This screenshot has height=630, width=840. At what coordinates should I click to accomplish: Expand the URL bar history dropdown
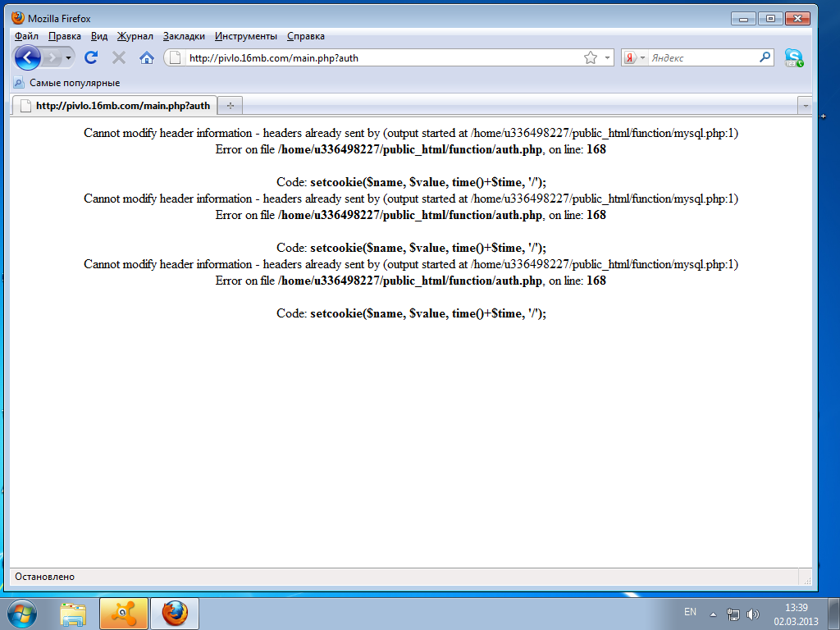(607, 58)
